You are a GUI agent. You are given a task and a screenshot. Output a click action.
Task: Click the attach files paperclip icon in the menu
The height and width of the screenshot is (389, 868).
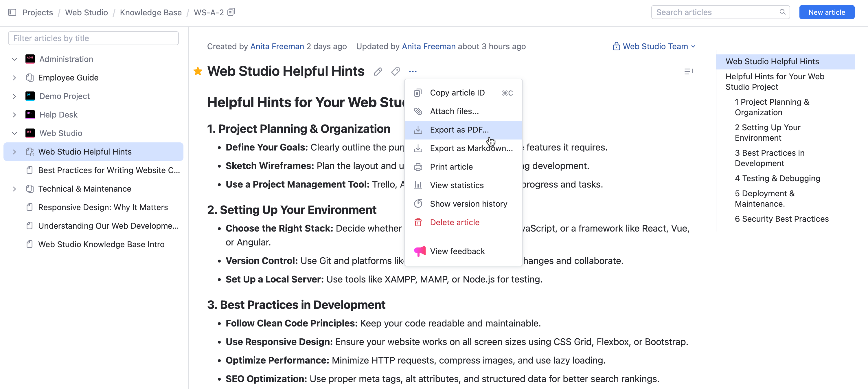pyautogui.click(x=418, y=111)
